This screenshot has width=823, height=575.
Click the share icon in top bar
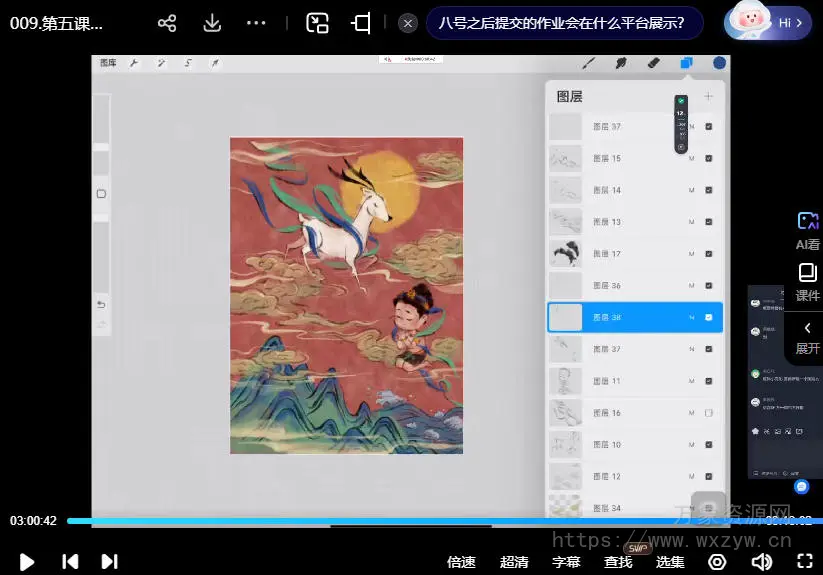click(167, 23)
